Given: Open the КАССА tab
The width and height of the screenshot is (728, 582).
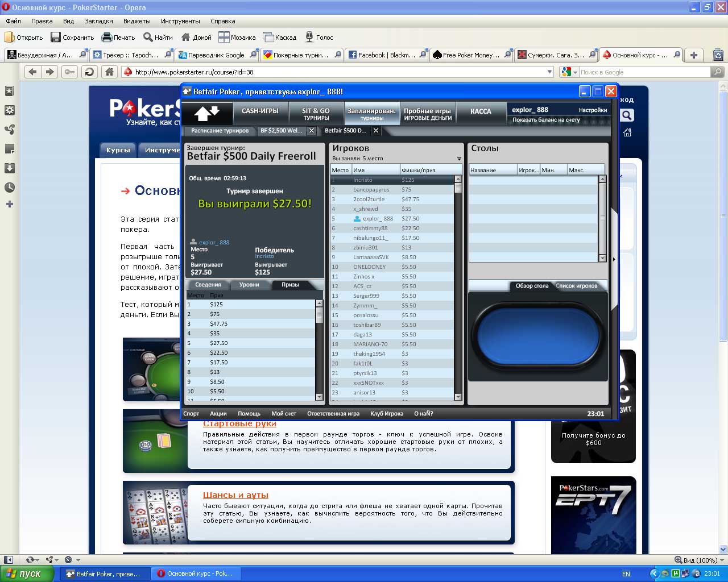Looking at the screenshot, I should (481, 113).
